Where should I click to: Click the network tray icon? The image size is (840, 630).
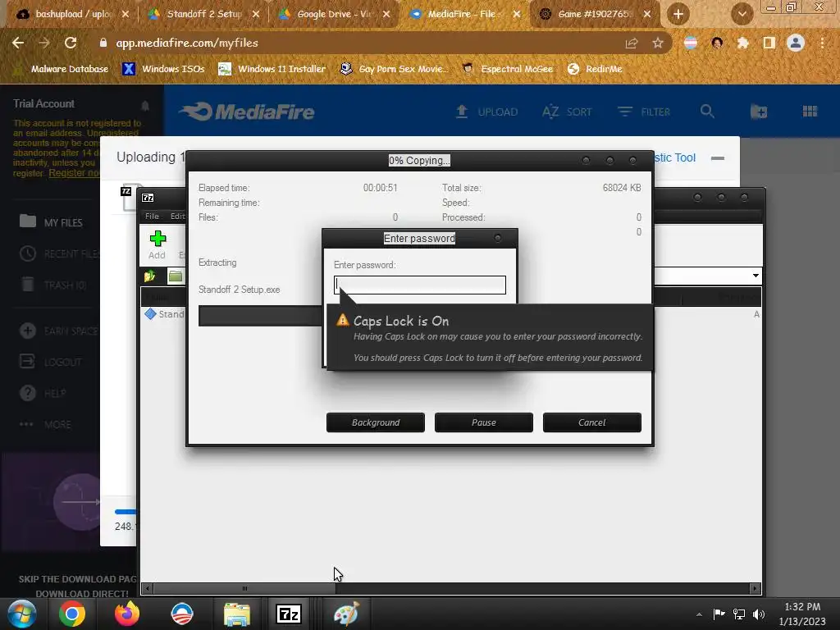click(x=739, y=614)
